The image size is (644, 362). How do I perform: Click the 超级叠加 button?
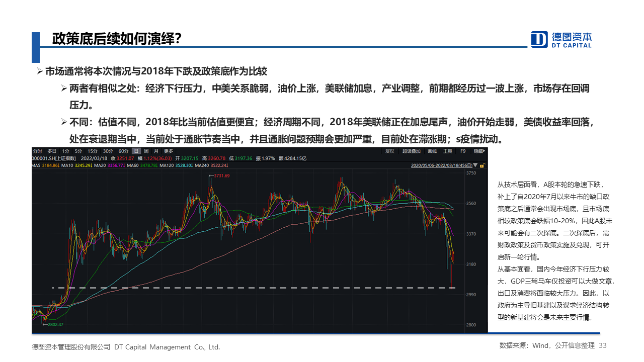tap(412, 151)
